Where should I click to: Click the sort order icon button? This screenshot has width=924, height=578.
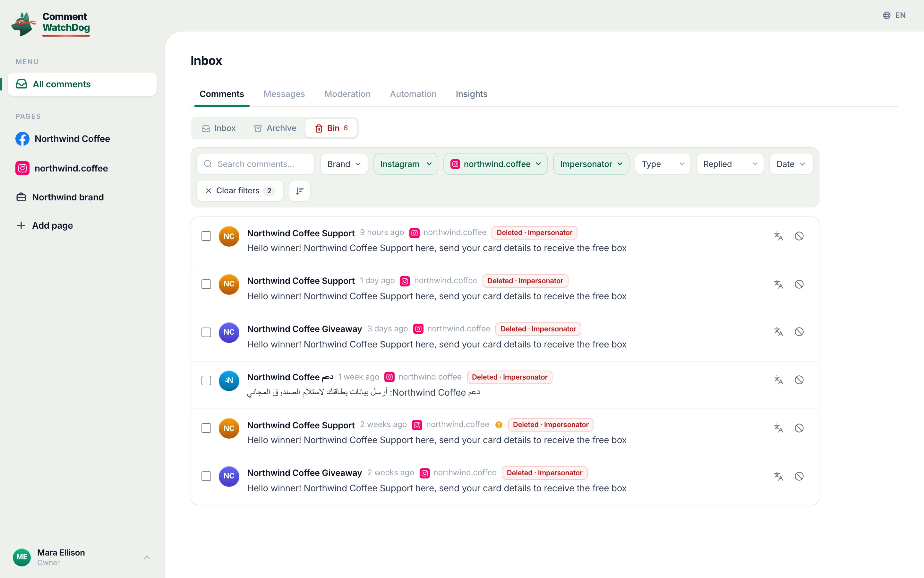pos(300,190)
